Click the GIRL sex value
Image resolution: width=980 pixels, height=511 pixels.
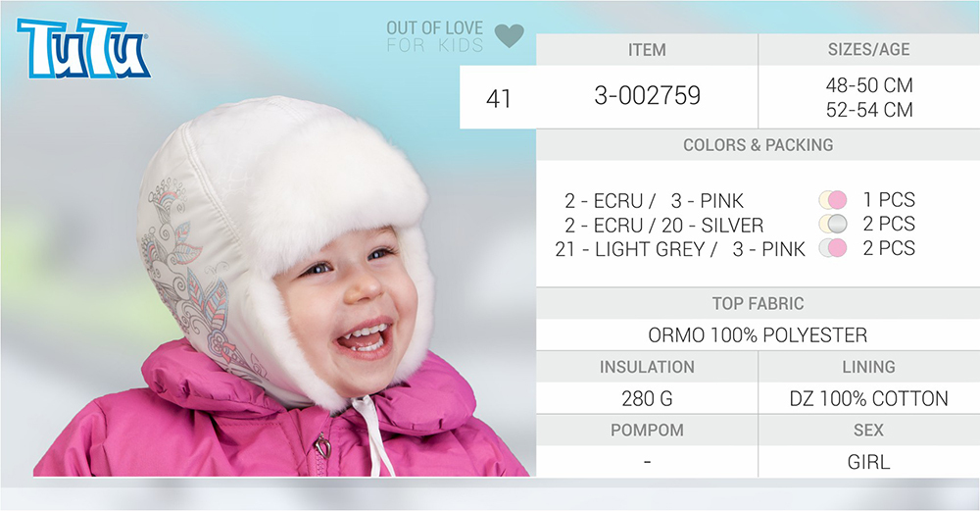[868, 462]
